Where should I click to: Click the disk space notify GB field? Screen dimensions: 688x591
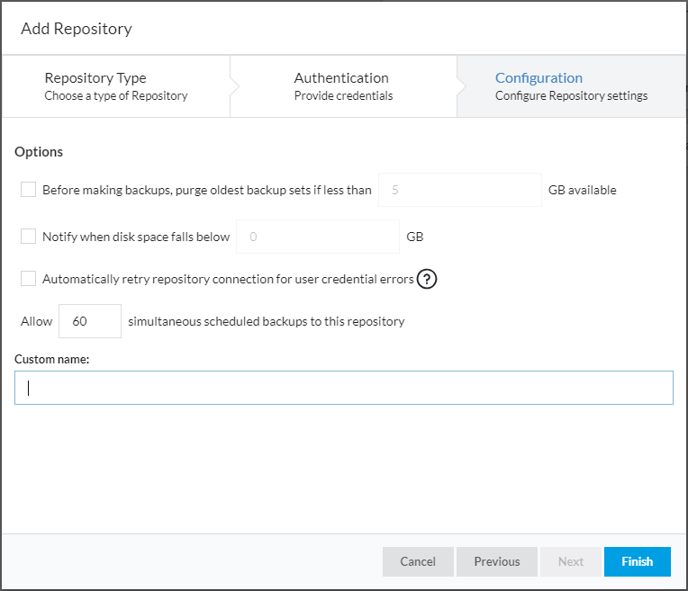click(x=318, y=236)
